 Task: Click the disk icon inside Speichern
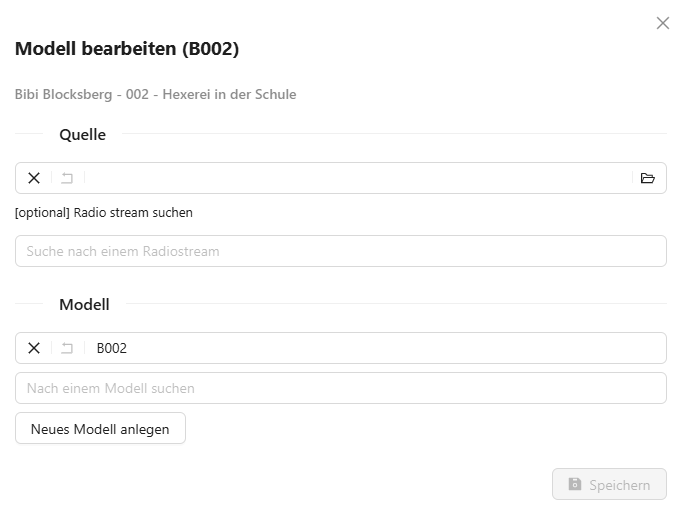(575, 485)
